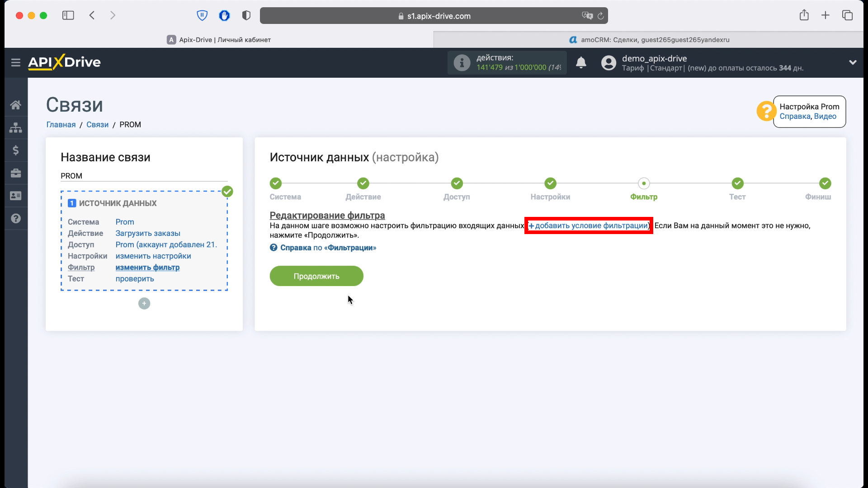Click the Связи breadcrumb link

97,125
